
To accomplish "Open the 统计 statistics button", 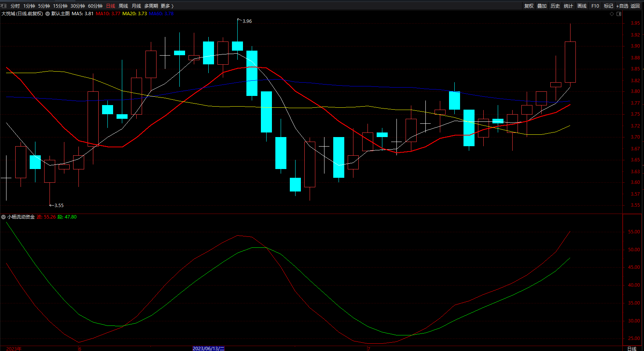I will point(569,6).
